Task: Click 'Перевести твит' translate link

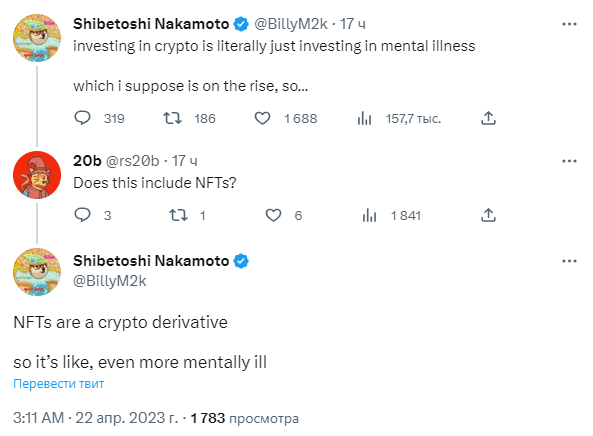Action: click(x=59, y=383)
